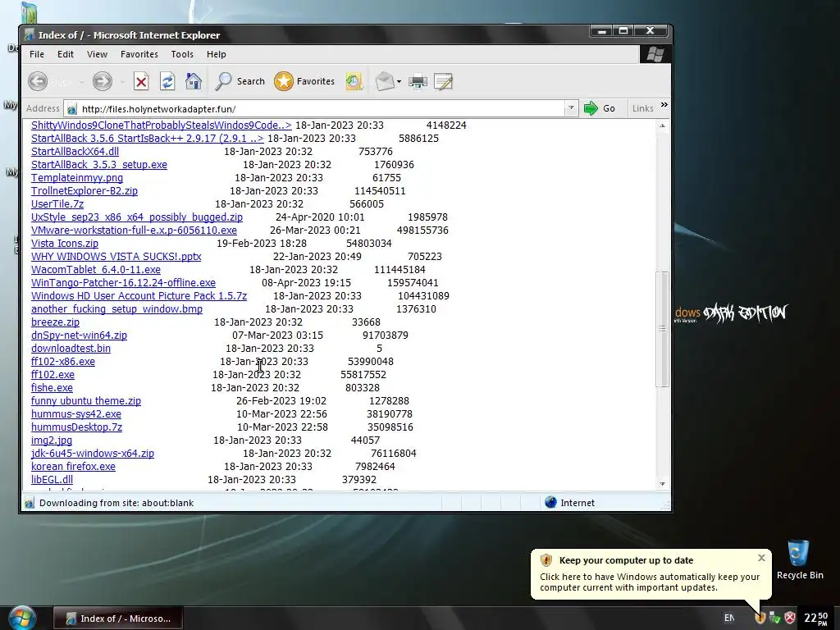This screenshot has height=630, width=840.
Task: Open jdk-6u45-windows-x64.zip link
Action: (x=93, y=453)
